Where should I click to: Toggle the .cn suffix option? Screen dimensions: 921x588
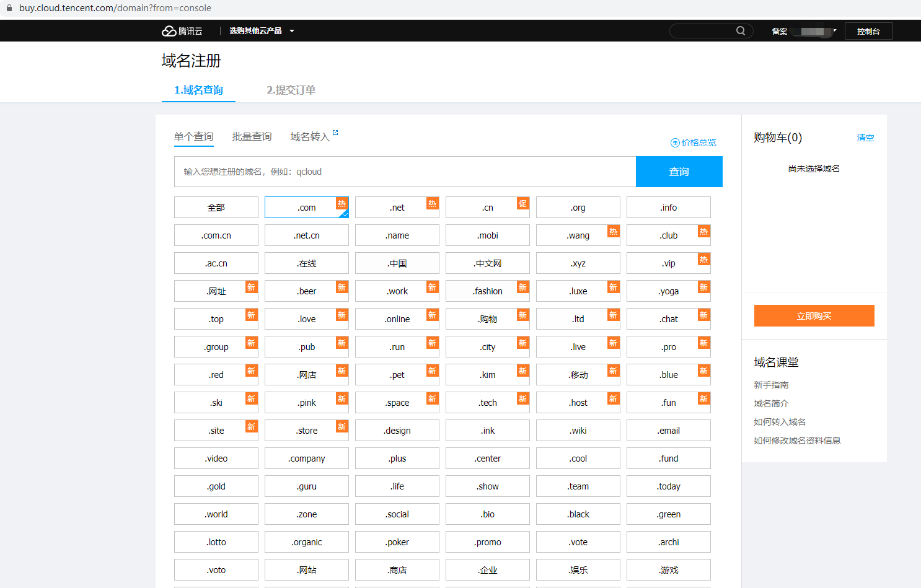(488, 208)
